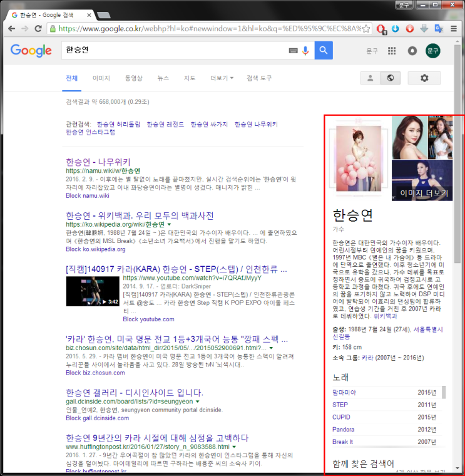Go to Google home via logo
465x476 pixels.
(31, 50)
